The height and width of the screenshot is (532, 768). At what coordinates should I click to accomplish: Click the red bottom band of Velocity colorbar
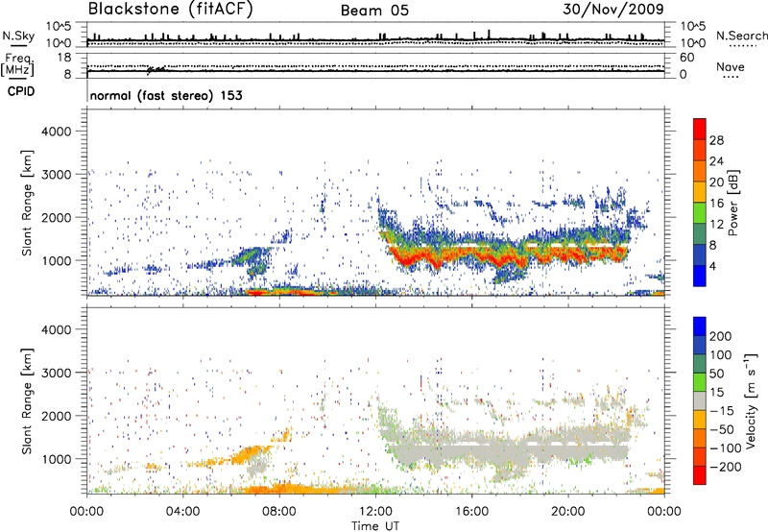[x=700, y=475]
